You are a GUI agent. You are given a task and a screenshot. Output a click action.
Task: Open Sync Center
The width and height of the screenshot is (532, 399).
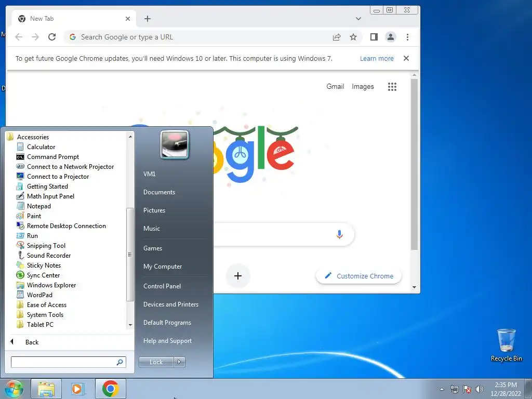coord(43,275)
